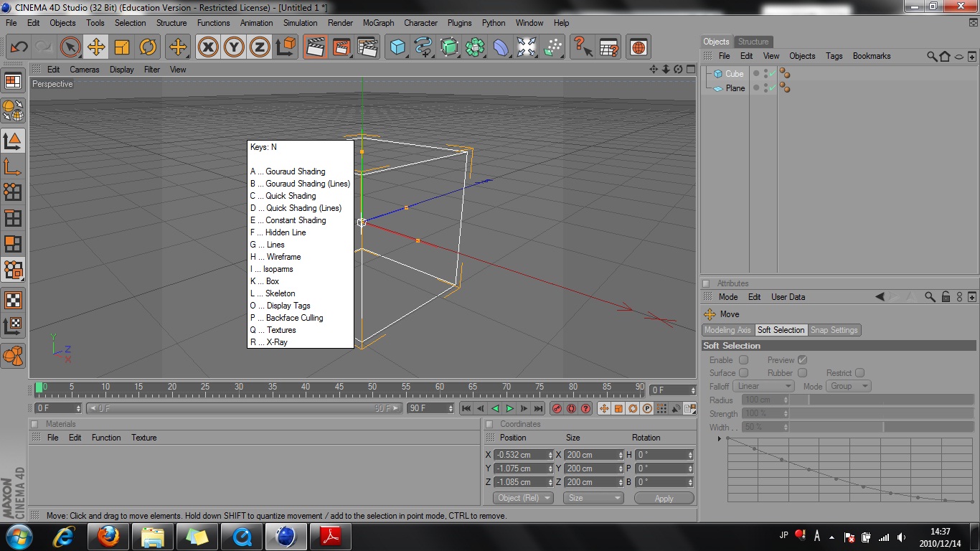Open the Simulation menu
Image resolution: width=980 pixels, height=551 pixels.
coord(300,23)
